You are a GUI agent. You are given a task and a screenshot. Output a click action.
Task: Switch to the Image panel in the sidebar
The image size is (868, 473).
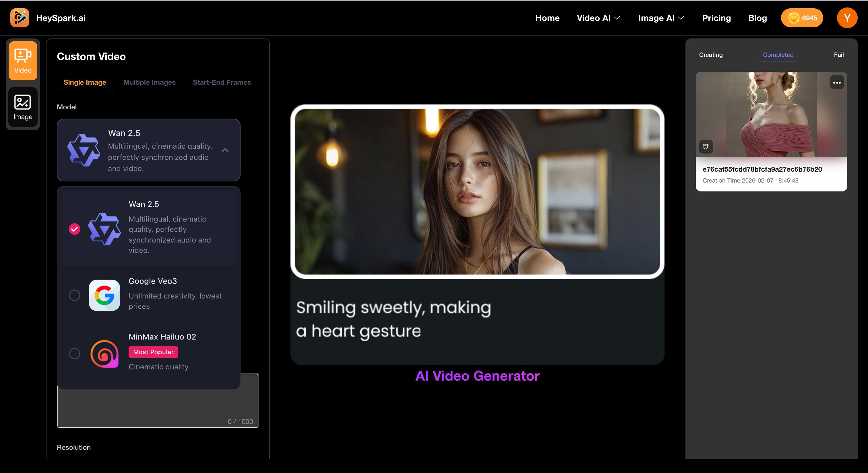click(23, 107)
